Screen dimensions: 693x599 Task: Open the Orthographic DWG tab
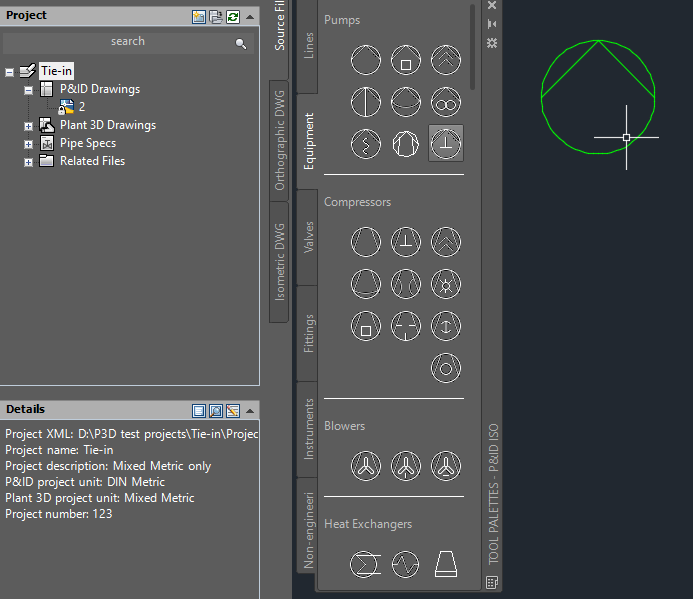click(279, 141)
